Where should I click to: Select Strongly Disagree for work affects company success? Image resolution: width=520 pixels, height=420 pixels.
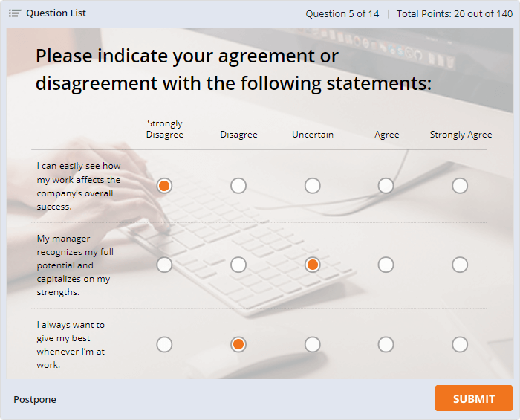[164, 185]
